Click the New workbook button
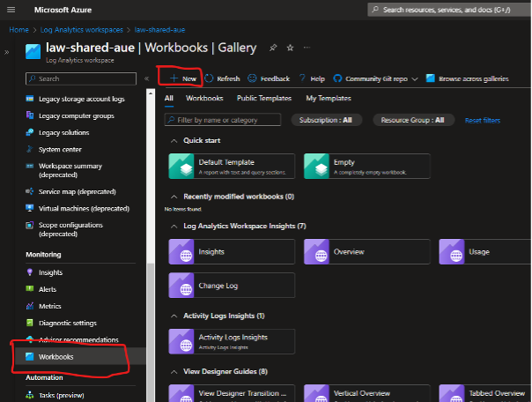 tap(183, 78)
